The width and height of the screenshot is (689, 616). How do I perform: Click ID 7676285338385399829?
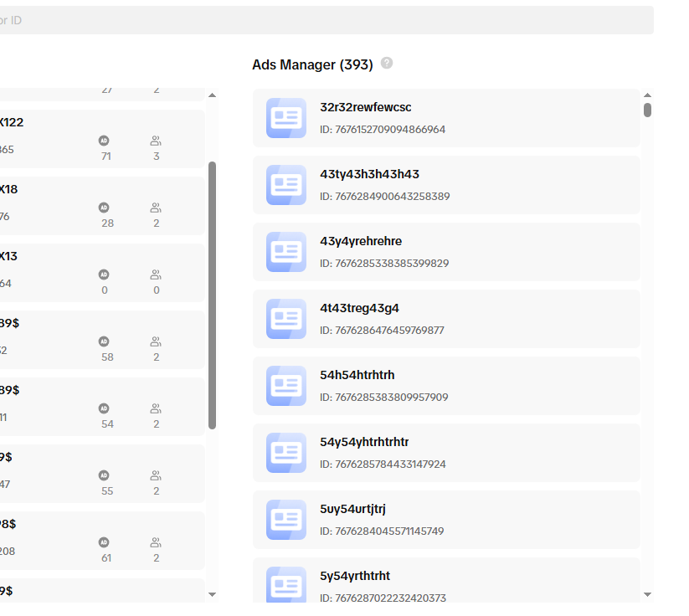point(384,263)
